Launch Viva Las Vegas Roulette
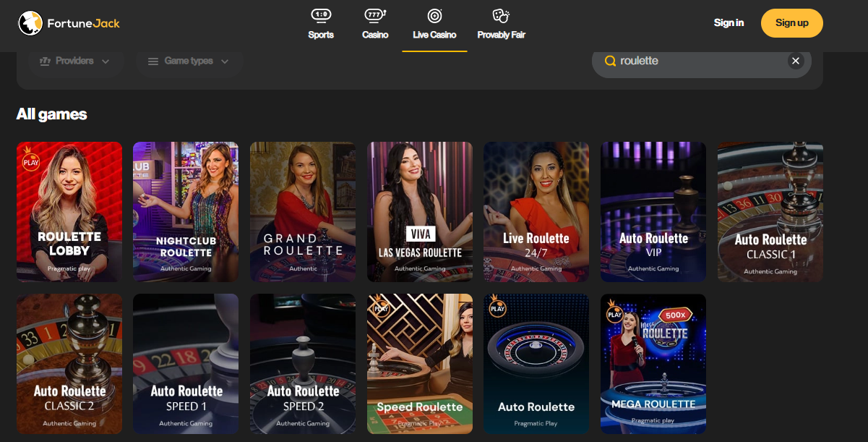Image resolution: width=868 pixels, height=442 pixels. tap(420, 211)
